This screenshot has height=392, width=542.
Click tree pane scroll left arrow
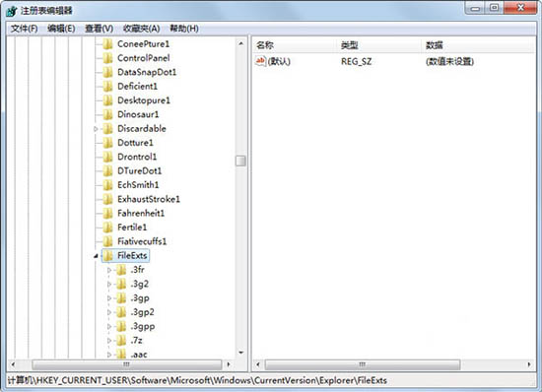(13, 364)
